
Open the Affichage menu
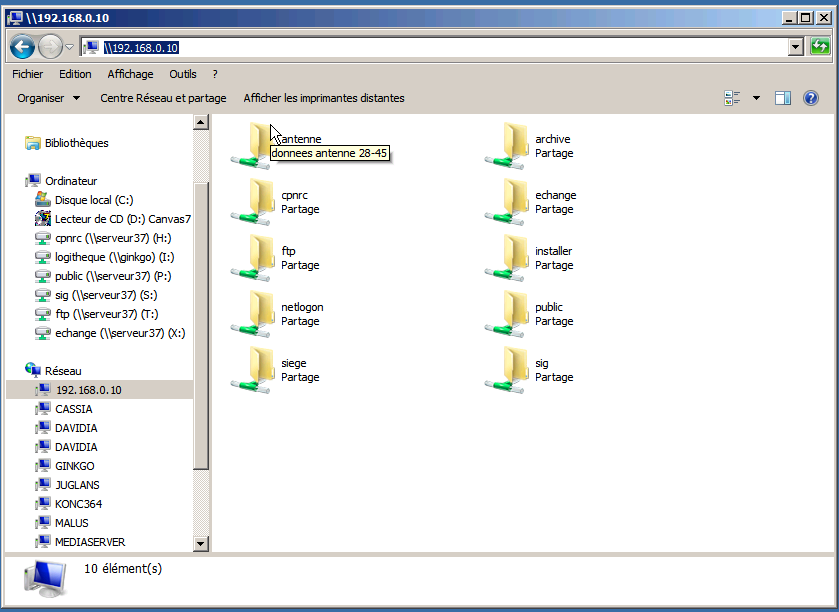click(x=130, y=74)
